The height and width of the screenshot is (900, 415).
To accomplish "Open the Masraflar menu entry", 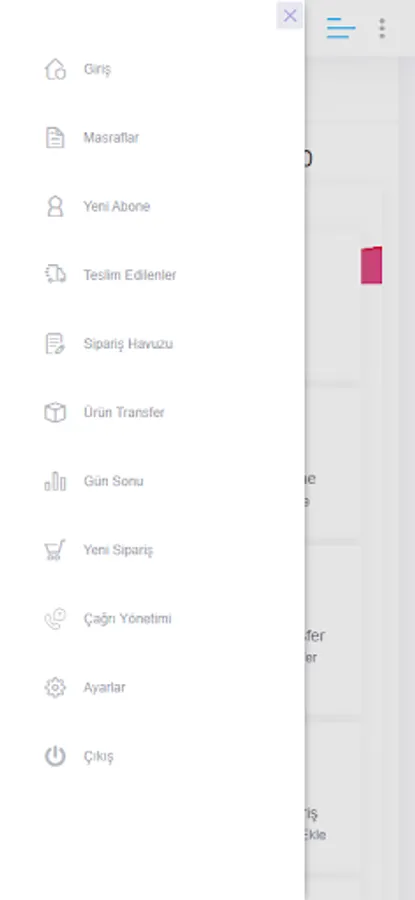I will [111, 138].
